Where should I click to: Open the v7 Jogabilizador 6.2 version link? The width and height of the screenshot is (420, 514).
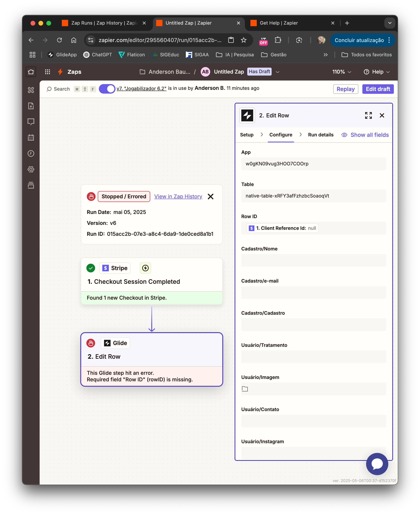(141, 88)
